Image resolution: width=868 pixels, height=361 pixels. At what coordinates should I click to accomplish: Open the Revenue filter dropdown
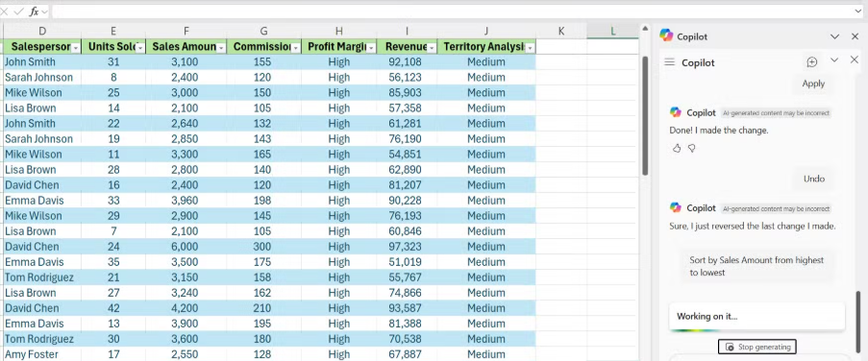[432, 48]
